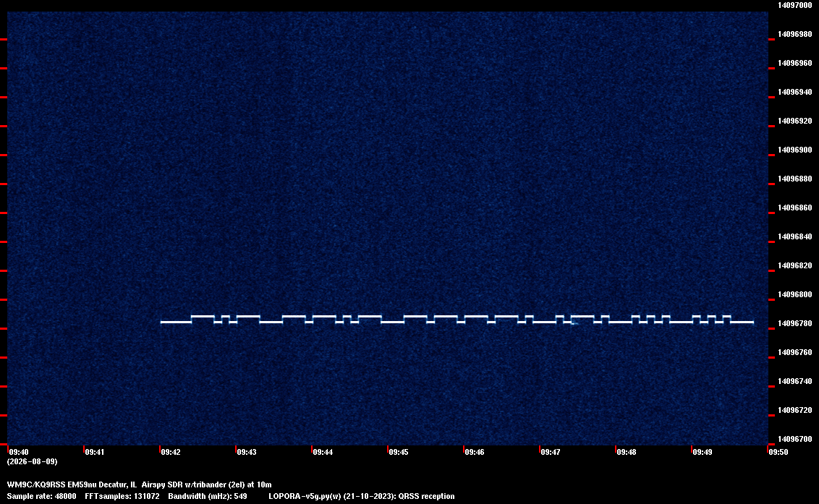The image size is (819, 504).
Task: Click the 14096720 frequency label
Action: (x=795, y=410)
